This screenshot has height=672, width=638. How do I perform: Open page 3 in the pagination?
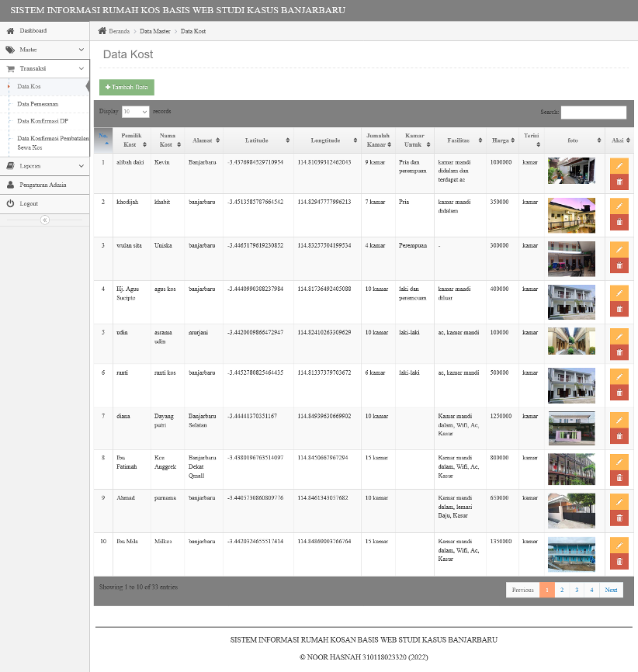[x=577, y=591]
